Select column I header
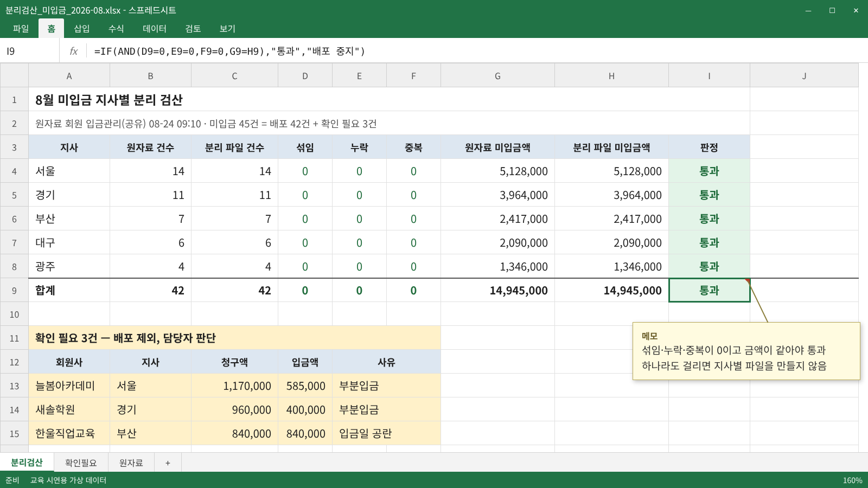 (709, 75)
